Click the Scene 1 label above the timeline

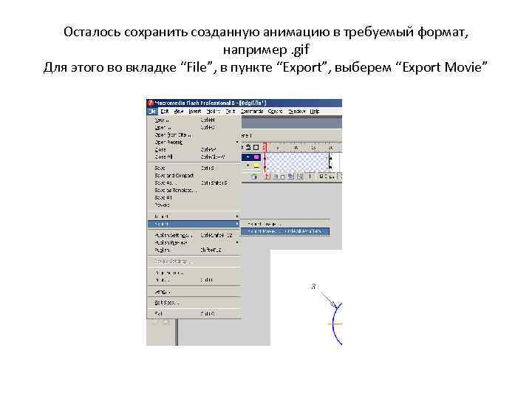pyautogui.click(x=247, y=136)
